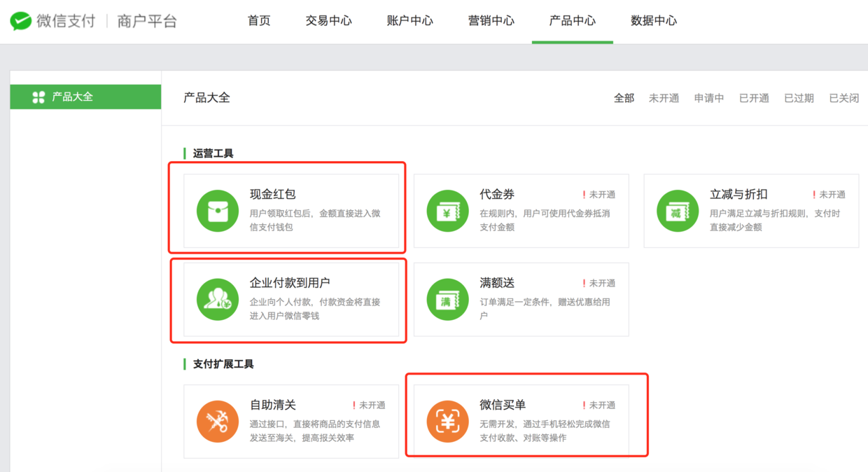Viewport: 868px width, 472px height.
Task: Open the 代金券 product title
Action: (497, 195)
